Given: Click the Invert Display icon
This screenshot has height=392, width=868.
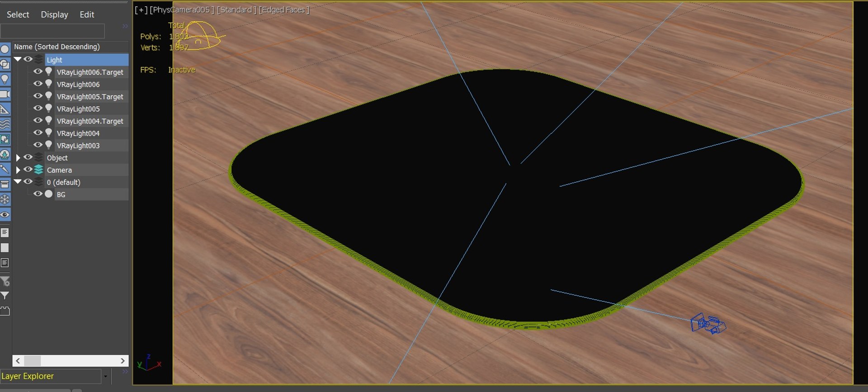Looking at the screenshot, I should click(5, 263).
